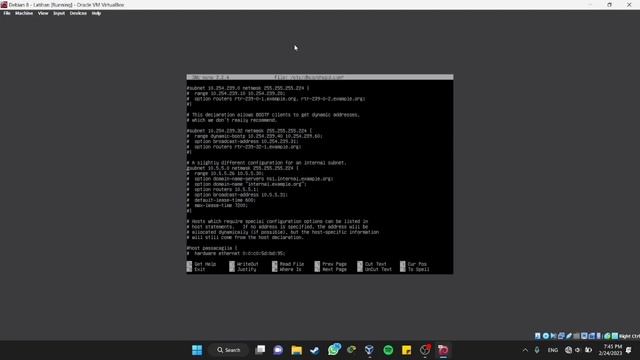Click the 'max-lease-time 7200;' line
This screenshot has width=640, height=360.
[x=220, y=205]
